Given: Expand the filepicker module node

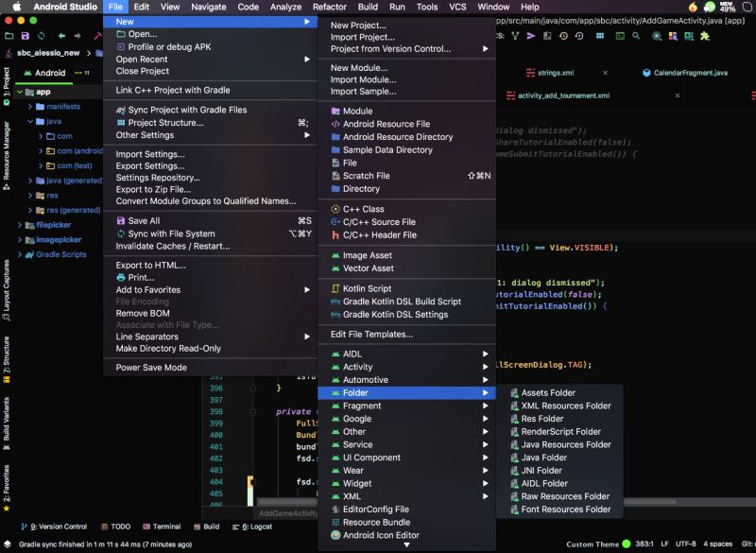Looking at the screenshot, I should [x=20, y=225].
